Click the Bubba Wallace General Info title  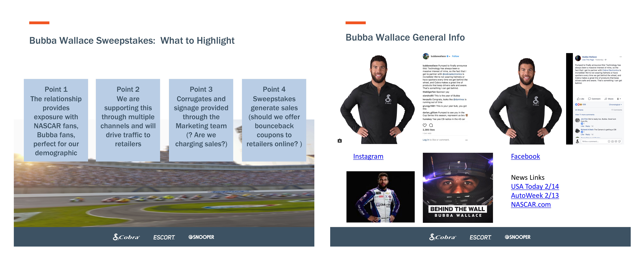tap(405, 38)
